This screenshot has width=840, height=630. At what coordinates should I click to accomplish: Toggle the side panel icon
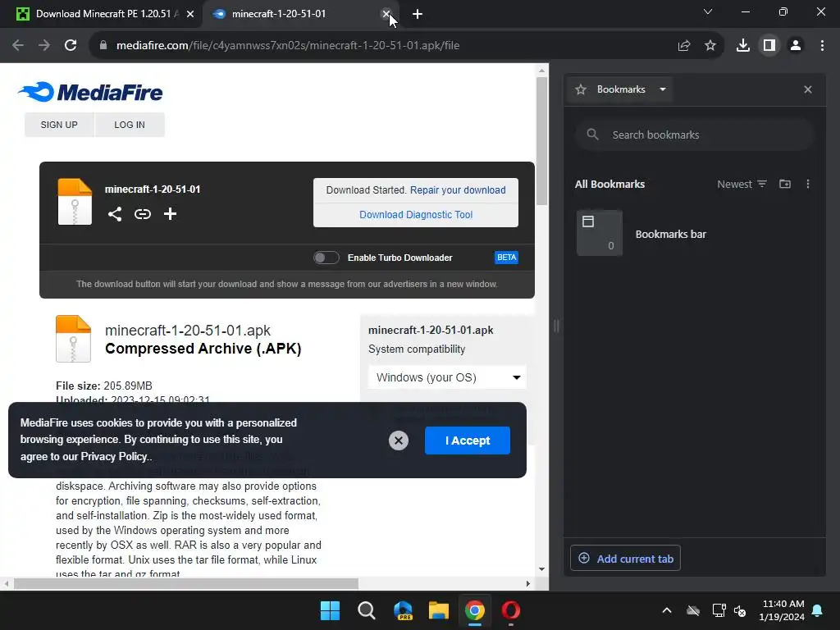[x=769, y=46]
